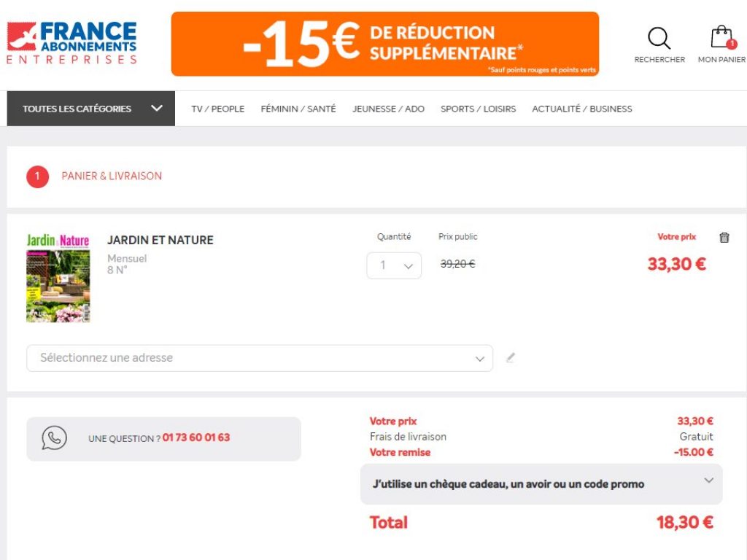Open Toutes les catégories menu
The image size is (747, 560).
(91, 109)
